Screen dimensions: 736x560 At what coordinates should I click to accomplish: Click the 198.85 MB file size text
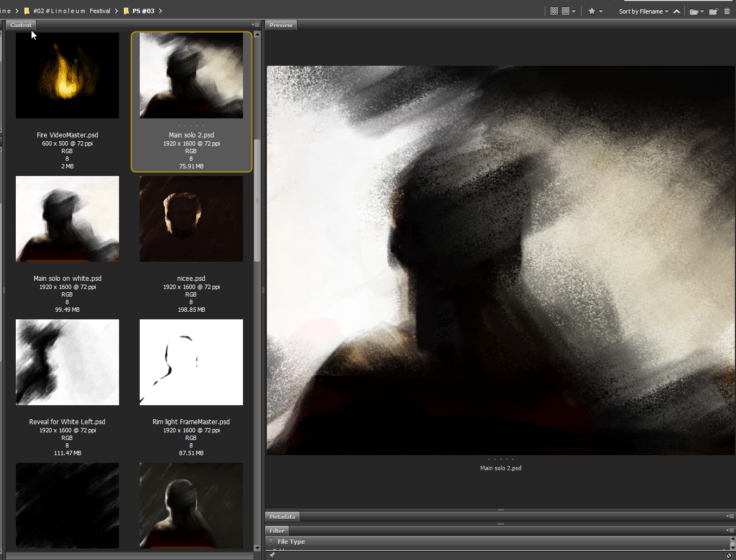[x=191, y=310]
